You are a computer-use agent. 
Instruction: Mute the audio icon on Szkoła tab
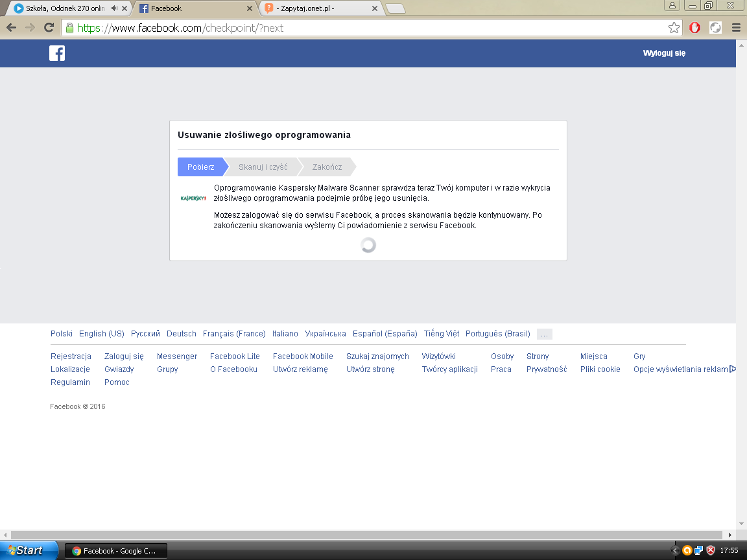tap(115, 8)
